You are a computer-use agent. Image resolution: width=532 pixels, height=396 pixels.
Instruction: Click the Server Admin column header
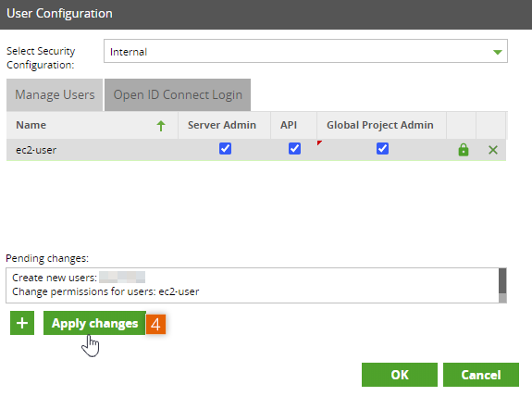224,125
